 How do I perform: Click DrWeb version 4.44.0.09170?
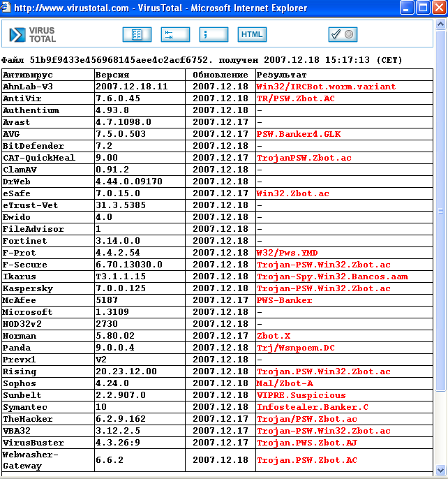click(129, 182)
